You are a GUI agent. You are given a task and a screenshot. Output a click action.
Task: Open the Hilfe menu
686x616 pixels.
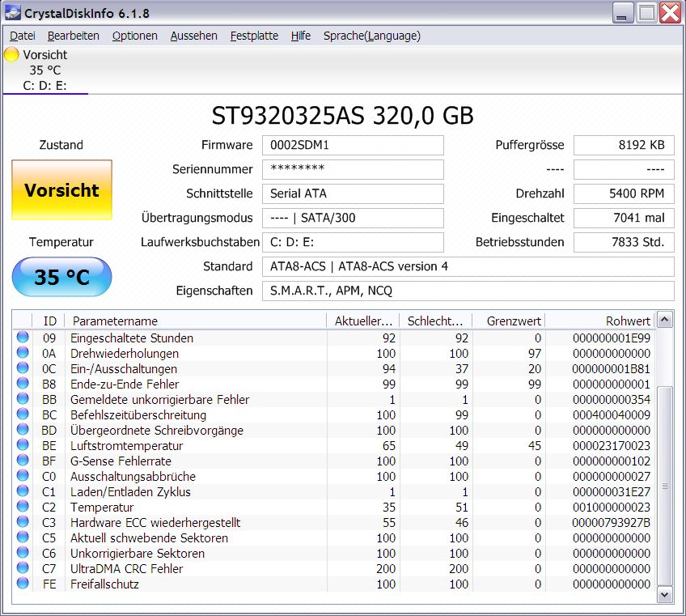pos(301,36)
